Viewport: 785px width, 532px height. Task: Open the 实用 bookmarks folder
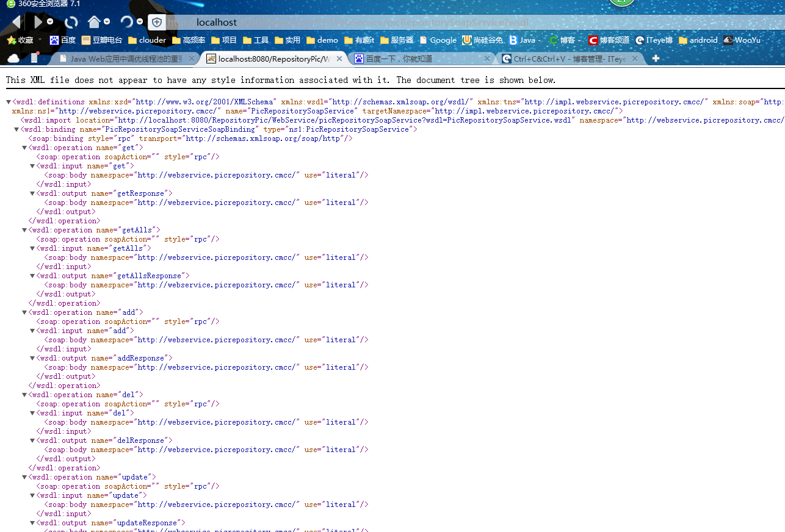click(x=288, y=40)
